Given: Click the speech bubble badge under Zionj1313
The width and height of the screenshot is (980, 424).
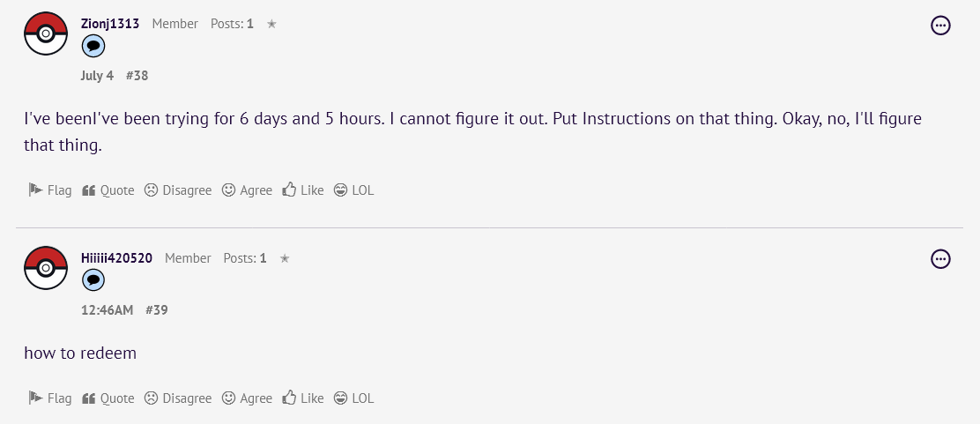Looking at the screenshot, I should click(x=93, y=46).
